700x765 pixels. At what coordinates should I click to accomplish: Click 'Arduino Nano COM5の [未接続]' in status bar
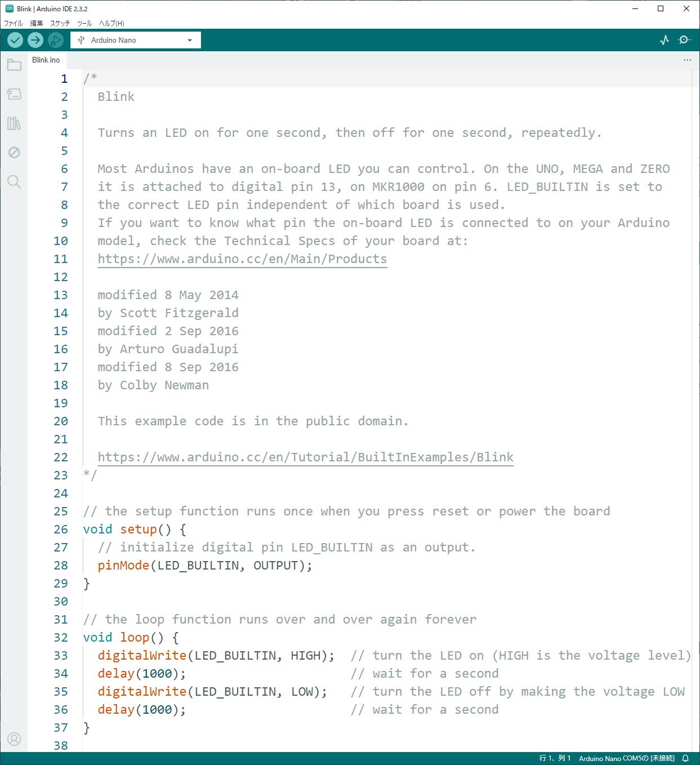[627, 758]
